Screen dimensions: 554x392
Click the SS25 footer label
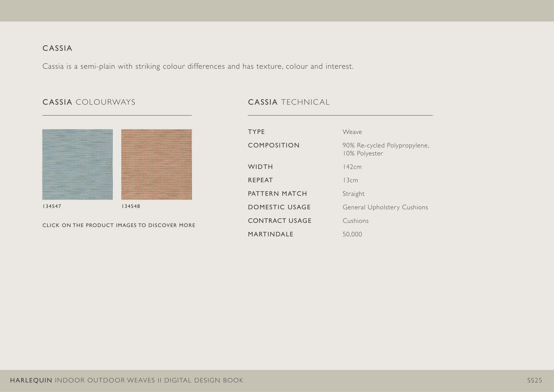pos(534,380)
